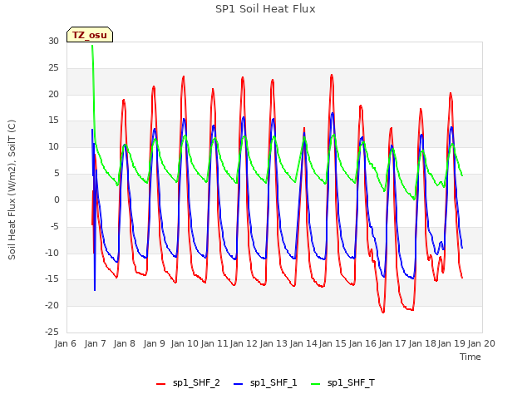This screenshot has width=532, height=399.
Task: Click the y-axis value -20
Action: 52,305
